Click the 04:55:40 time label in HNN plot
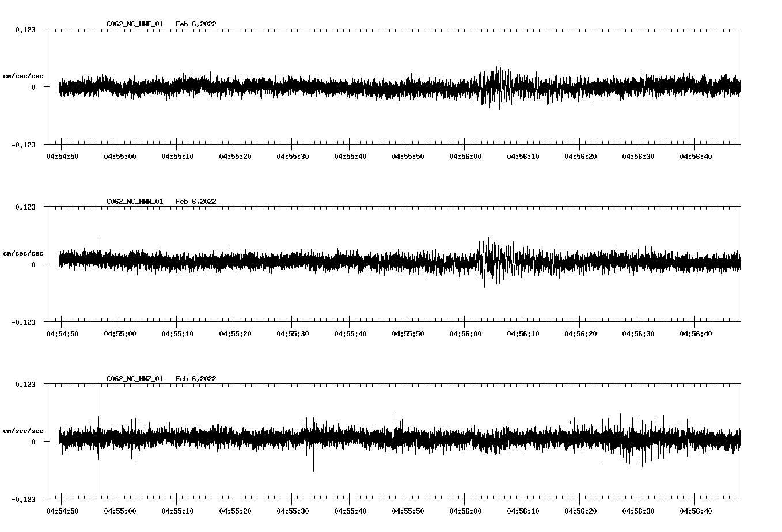The width and height of the screenshot is (782, 532). point(350,333)
